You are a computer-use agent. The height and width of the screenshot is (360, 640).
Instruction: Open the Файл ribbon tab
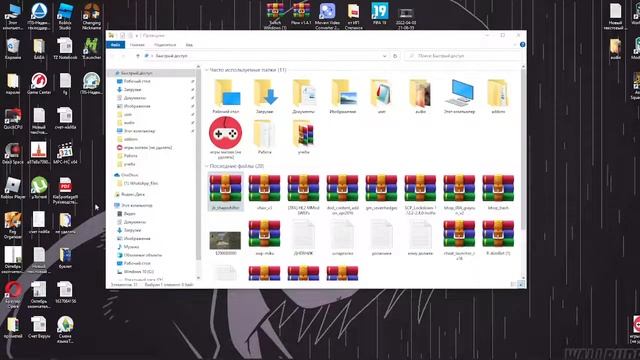[x=116, y=45]
